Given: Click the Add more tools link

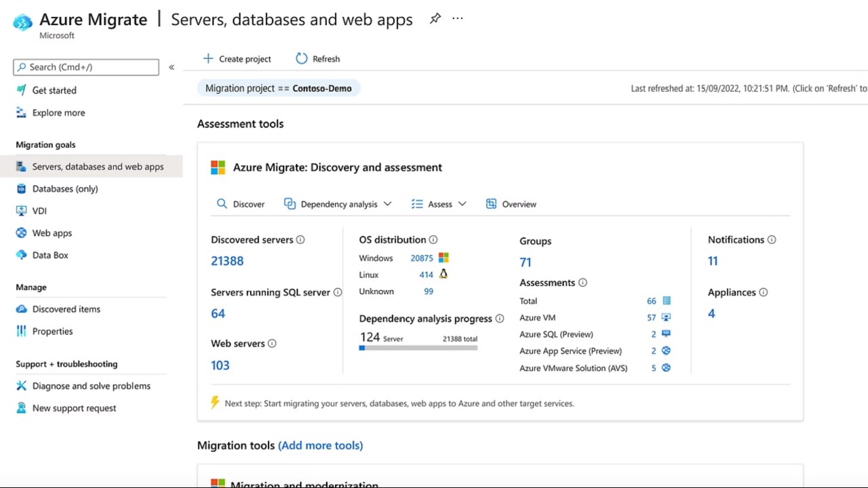Looking at the screenshot, I should (x=320, y=445).
